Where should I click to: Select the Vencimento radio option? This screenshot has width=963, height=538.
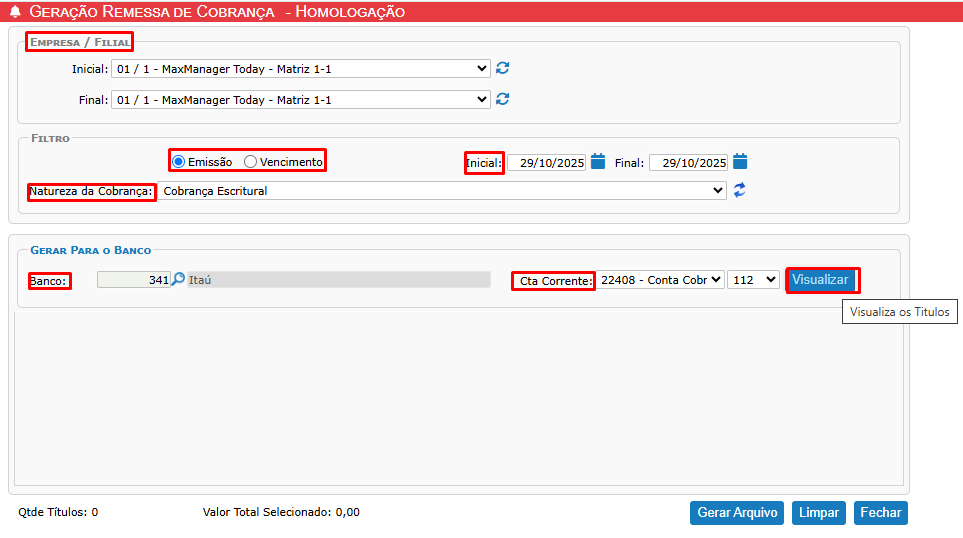251,161
